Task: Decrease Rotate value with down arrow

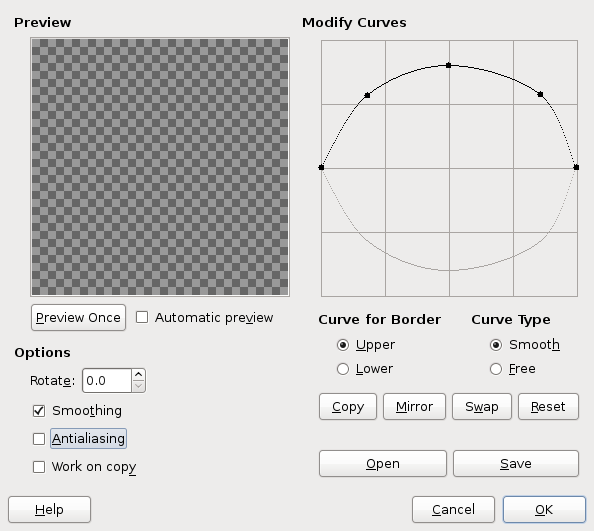Action: click(139, 386)
